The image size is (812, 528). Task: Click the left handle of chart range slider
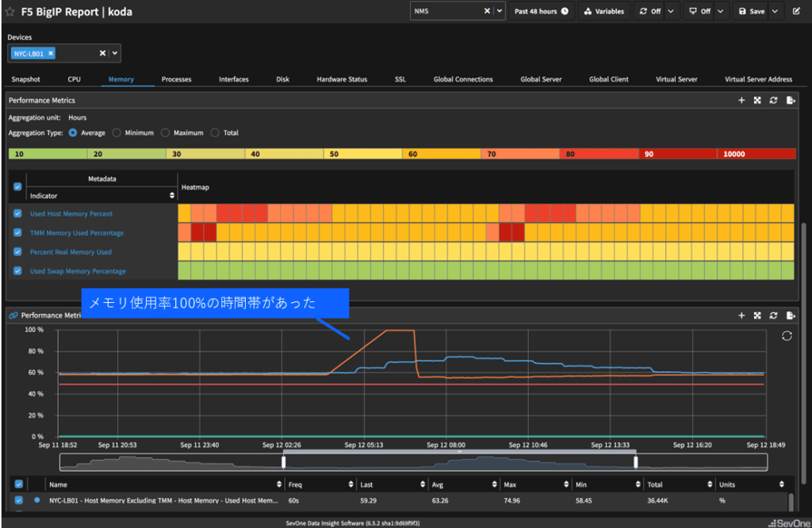coord(283,461)
